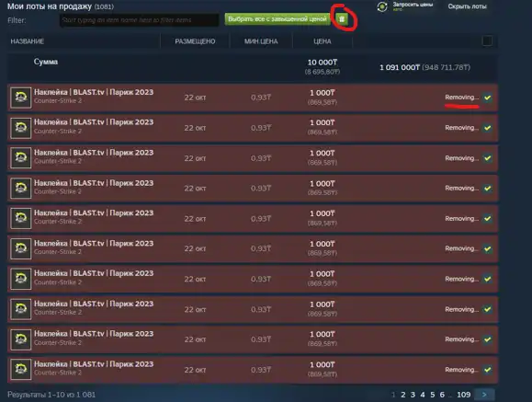Viewport: 532px width, 402px height.
Task: Click the Скрыть лоты button
Action: click(x=467, y=6)
